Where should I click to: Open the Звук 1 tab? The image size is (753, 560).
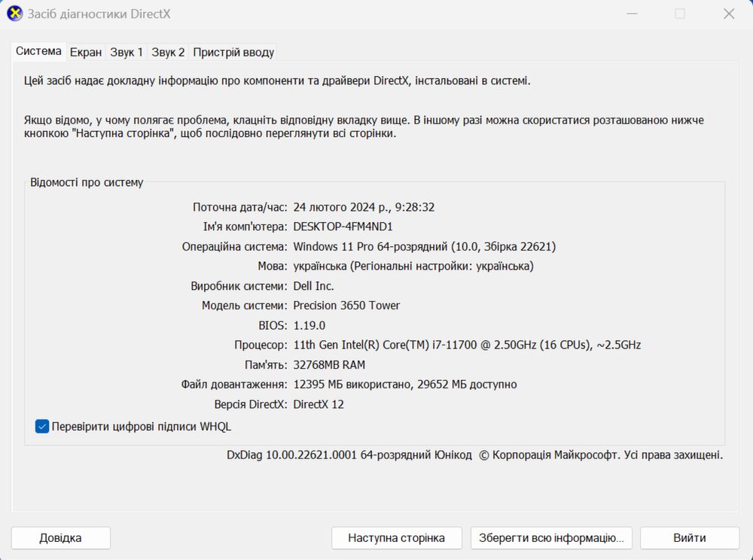(127, 52)
